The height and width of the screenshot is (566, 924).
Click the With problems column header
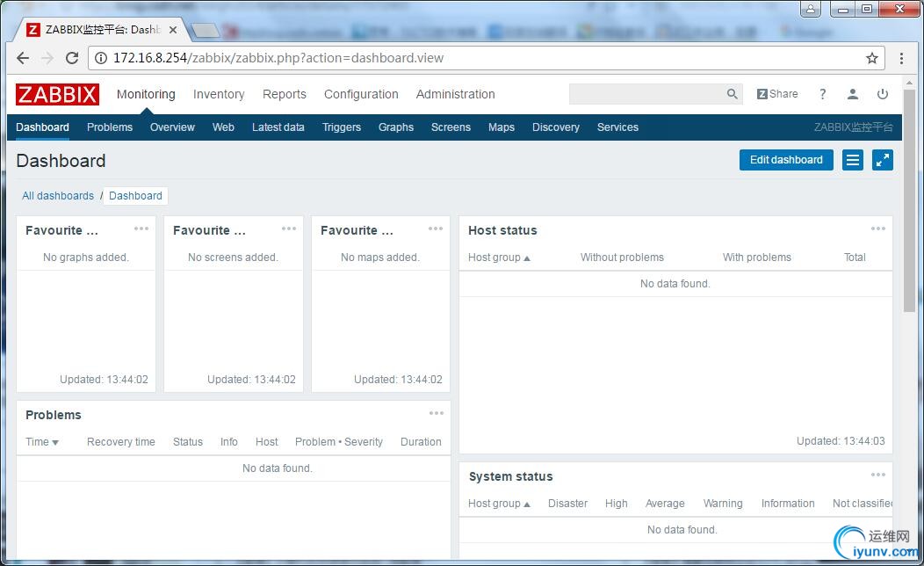coord(756,257)
